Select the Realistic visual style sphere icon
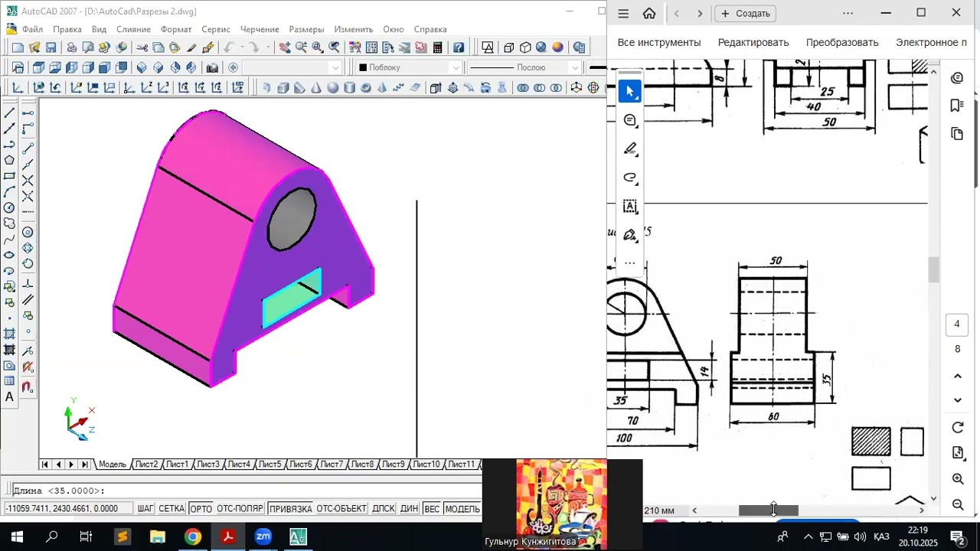980x551 pixels. tap(557, 47)
